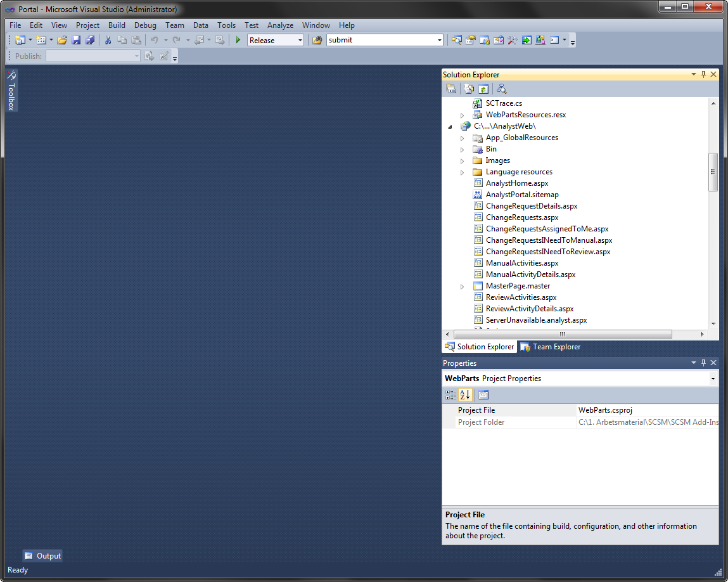Open the Build menu

(117, 25)
